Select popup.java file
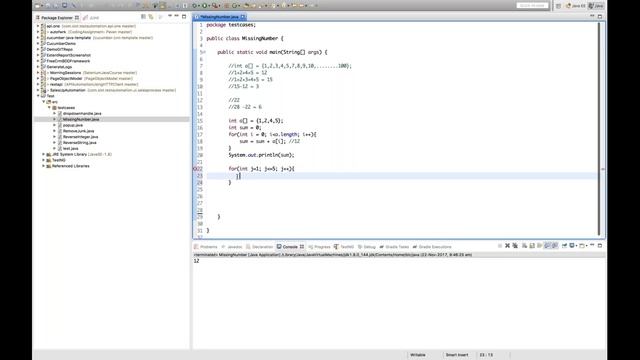 point(73,125)
